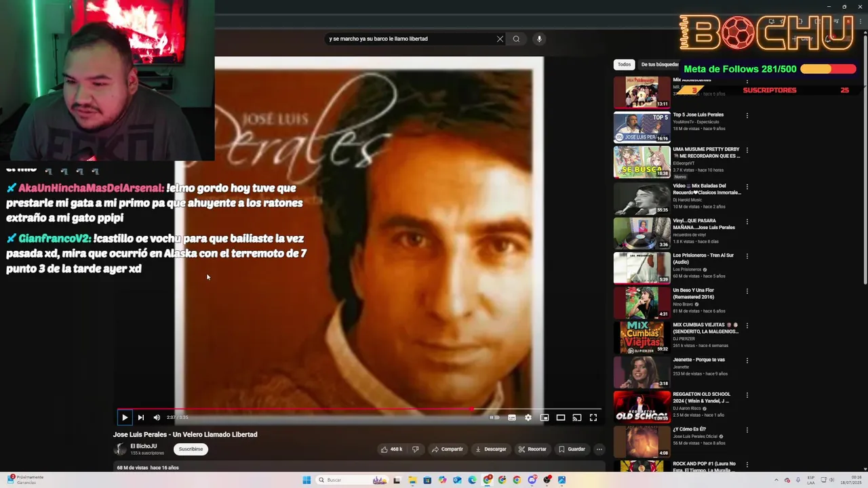868x488 pixels.
Task: Click the search magnifier button
Action: click(x=516, y=39)
